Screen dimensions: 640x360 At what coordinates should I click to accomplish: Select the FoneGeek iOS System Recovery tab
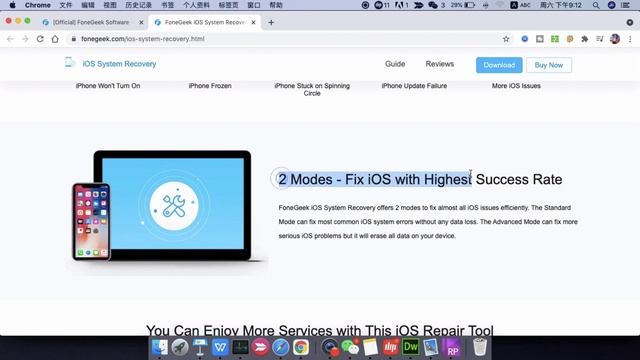204,22
